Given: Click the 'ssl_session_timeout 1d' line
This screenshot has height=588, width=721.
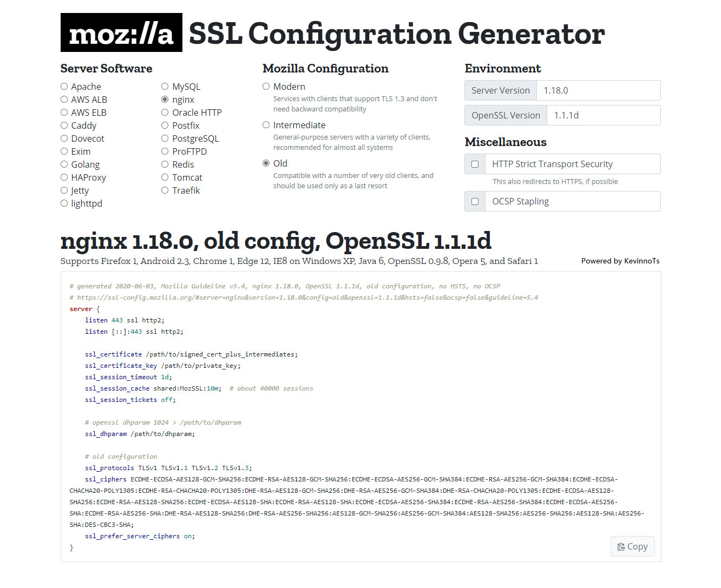Looking at the screenshot, I should (x=128, y=377).
